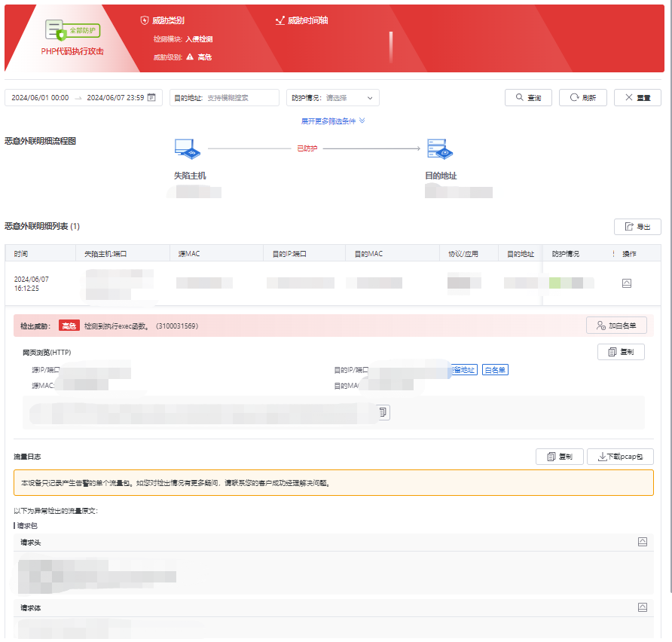This screenshot has width=672, height=642.
Task: Click the copy icon after blurred URL
Action: pos(383,412)
